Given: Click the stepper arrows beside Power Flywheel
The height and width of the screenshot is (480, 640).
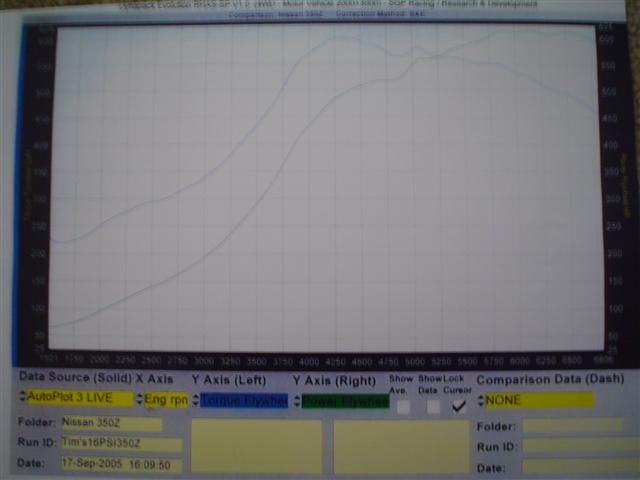Looking at the screenshot, I should click(x=297, y=401).
